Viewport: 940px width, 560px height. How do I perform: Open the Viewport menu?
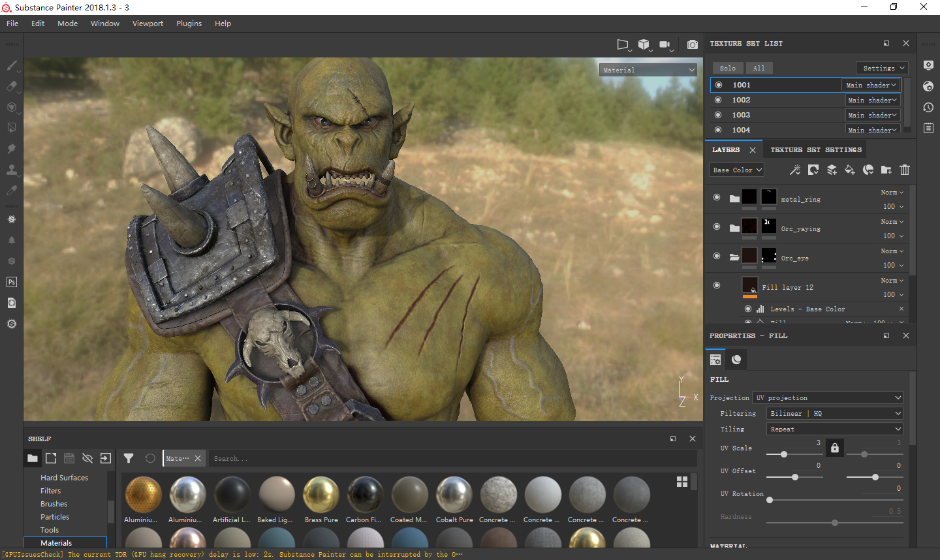[x=148, y=23]
